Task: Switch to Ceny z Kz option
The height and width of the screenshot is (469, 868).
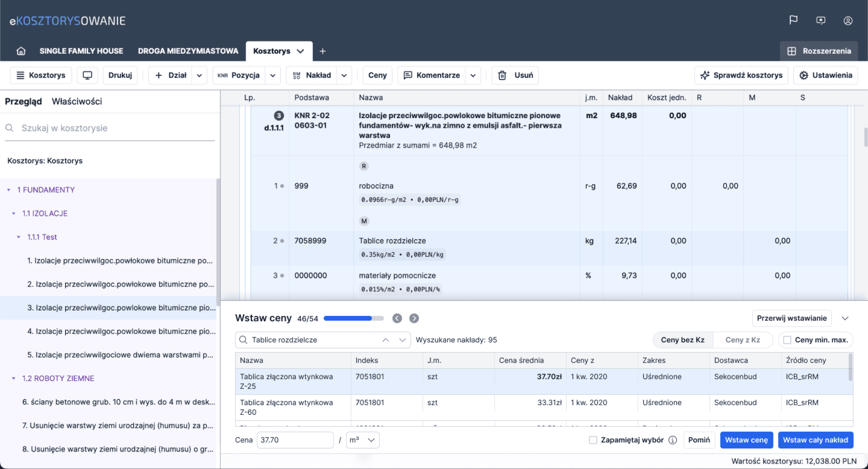Action: point(742,340)
